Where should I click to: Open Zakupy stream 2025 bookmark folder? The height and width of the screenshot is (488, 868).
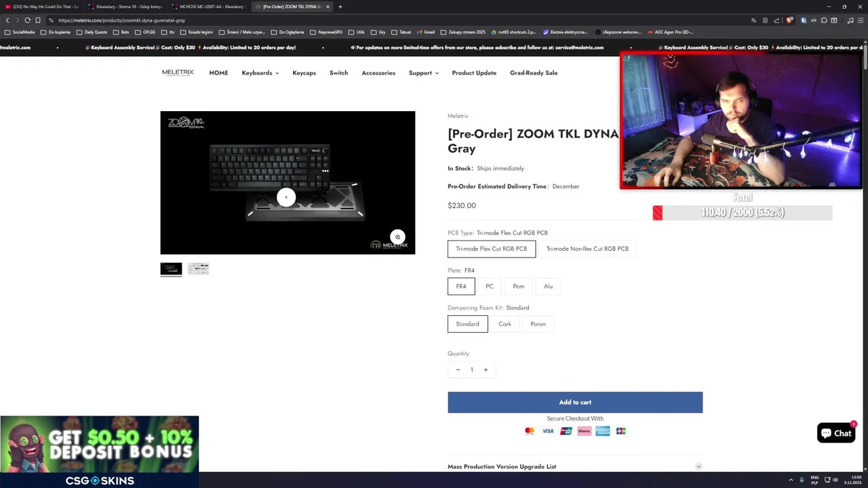[463, 32]
